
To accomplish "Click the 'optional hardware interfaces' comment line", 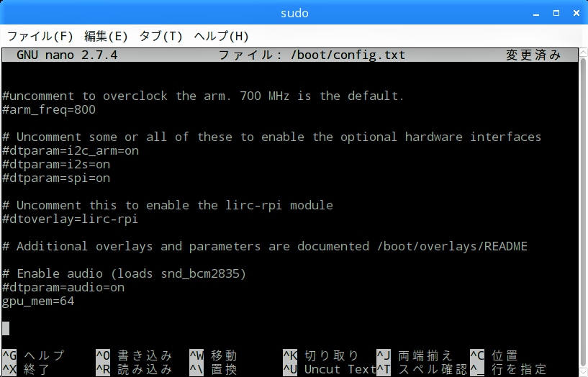I will pos(272,137).
